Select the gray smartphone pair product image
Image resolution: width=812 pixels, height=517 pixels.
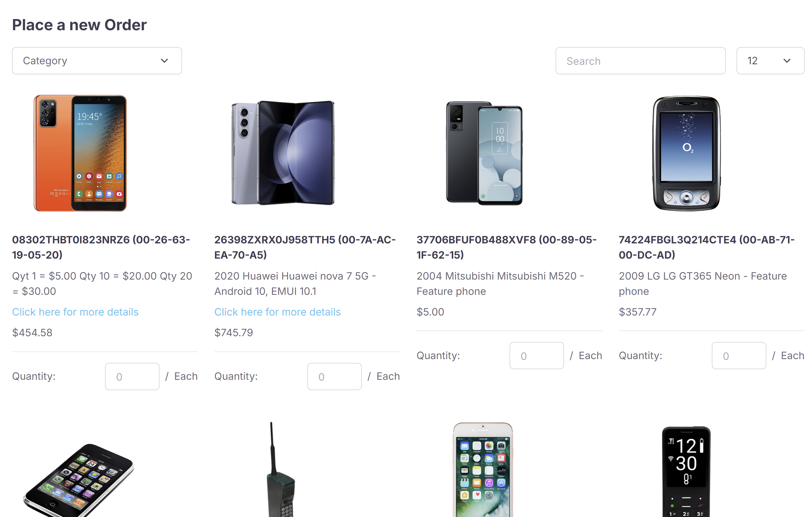pyautogui.click(x=484, y=154)
